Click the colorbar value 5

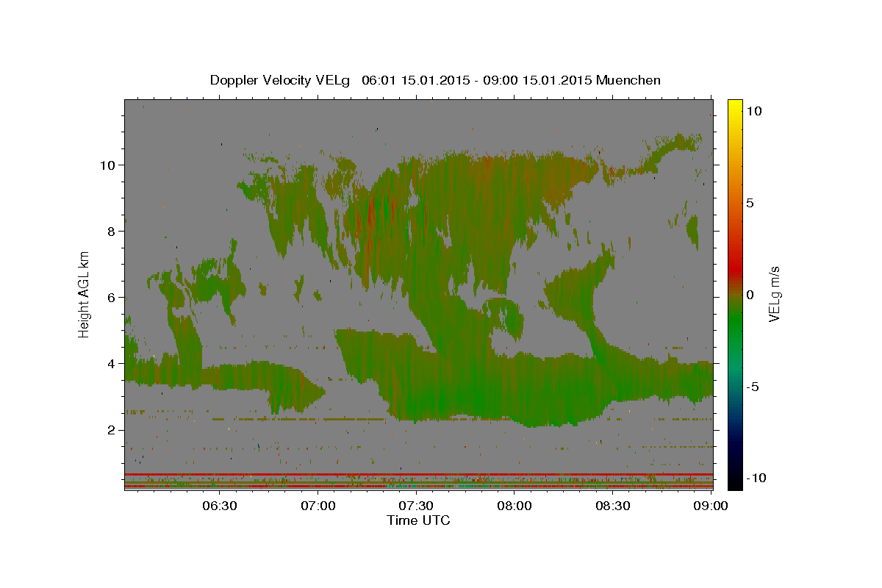pos(750,203)
